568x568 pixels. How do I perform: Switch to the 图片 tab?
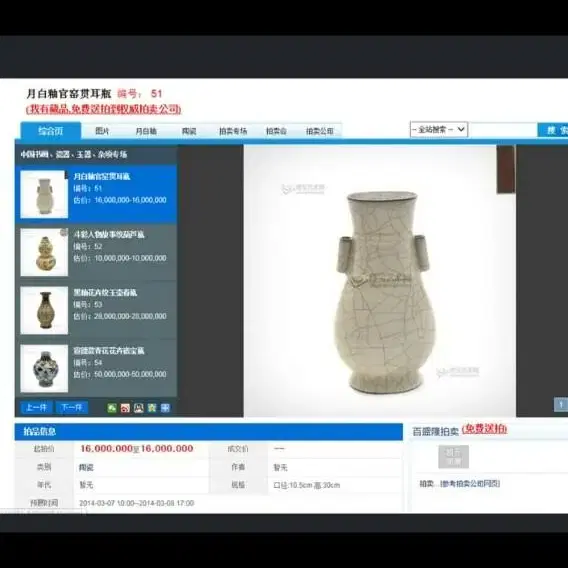pyautogui.click(x=102, y=131)
